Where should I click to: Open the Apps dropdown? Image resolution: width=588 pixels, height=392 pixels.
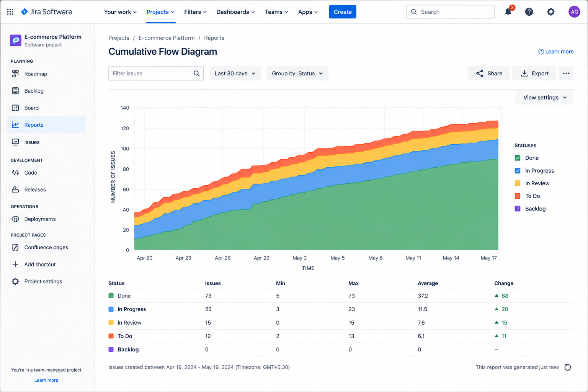[308, 12]
